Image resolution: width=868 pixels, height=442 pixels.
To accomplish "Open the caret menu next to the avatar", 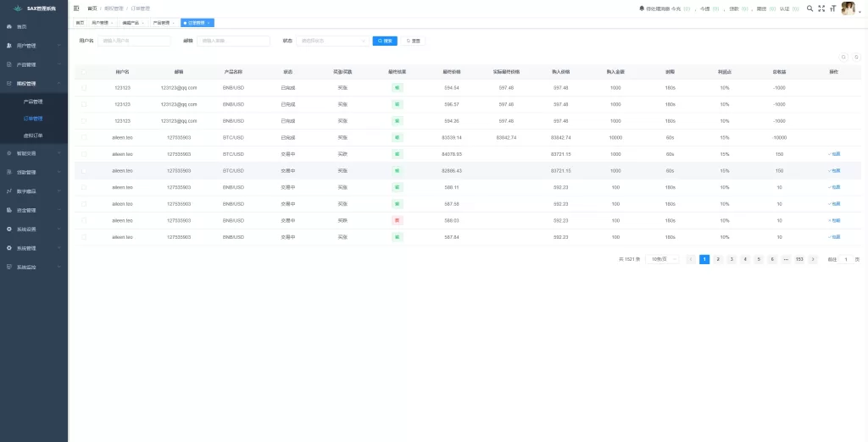I will point(860,11).
